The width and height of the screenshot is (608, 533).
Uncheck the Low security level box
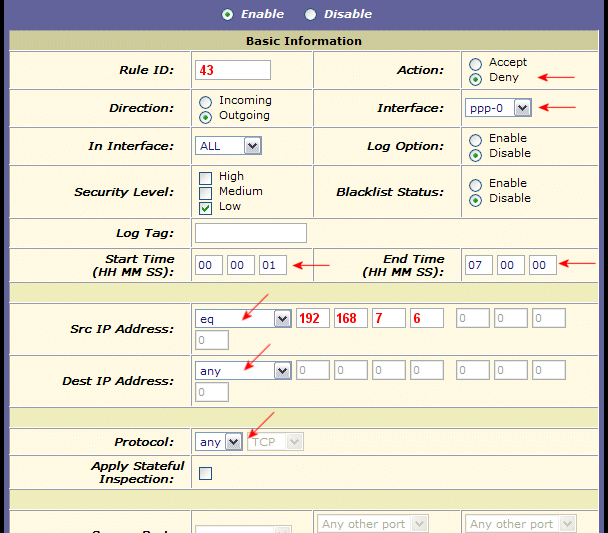click(x=206, y=208)
